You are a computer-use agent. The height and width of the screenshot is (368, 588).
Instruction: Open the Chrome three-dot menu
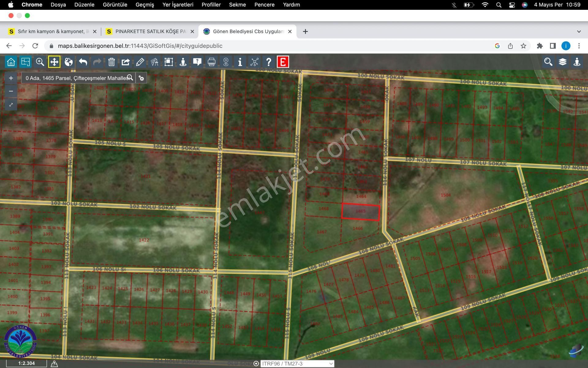tap(579, 46)
